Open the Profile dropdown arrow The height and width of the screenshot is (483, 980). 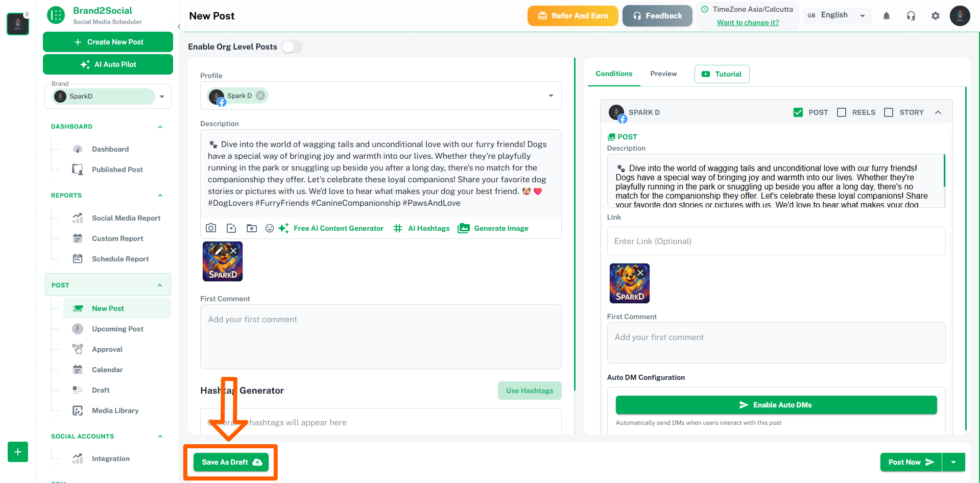pos(551,95)
